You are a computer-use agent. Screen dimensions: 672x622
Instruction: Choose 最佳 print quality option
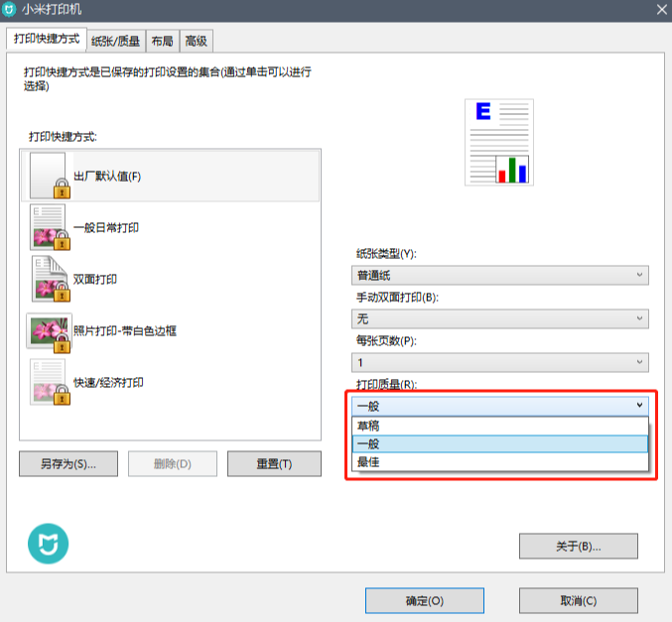tap(499, 462)
